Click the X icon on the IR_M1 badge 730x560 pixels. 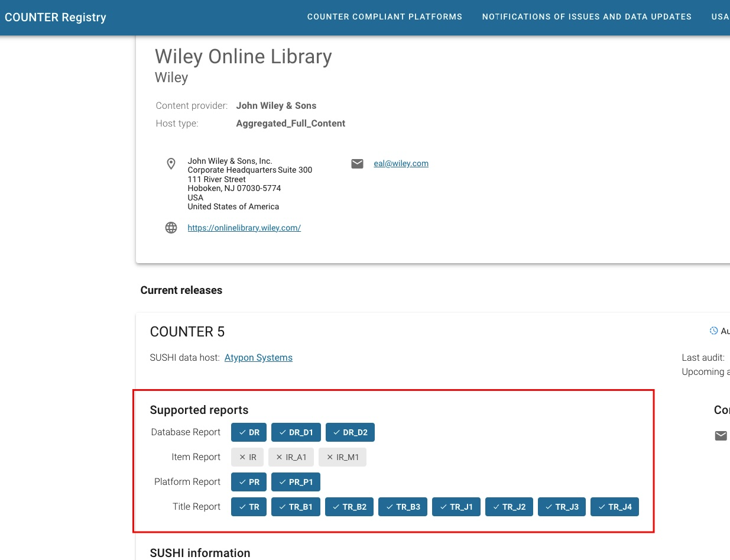click(329, 457)
